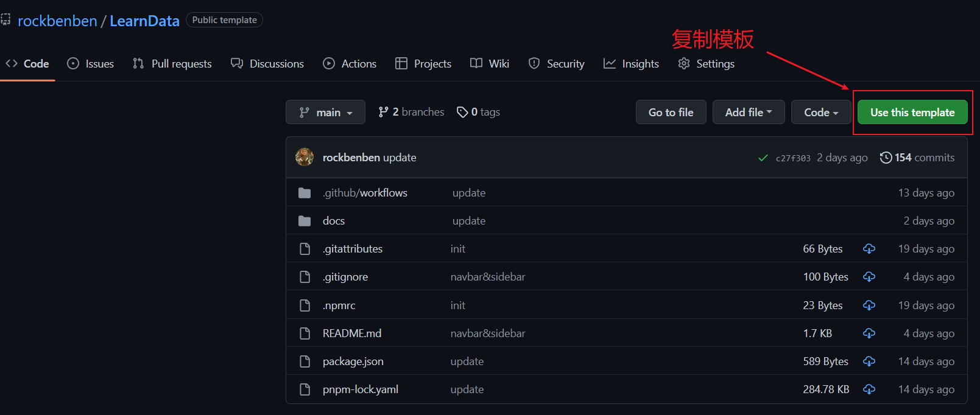View the Insights tab
This screenshot has height=415, width=980.
631,63
